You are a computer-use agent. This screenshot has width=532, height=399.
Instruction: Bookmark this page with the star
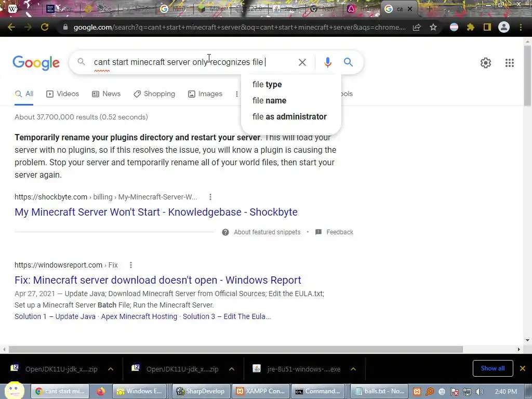(433, 28)
